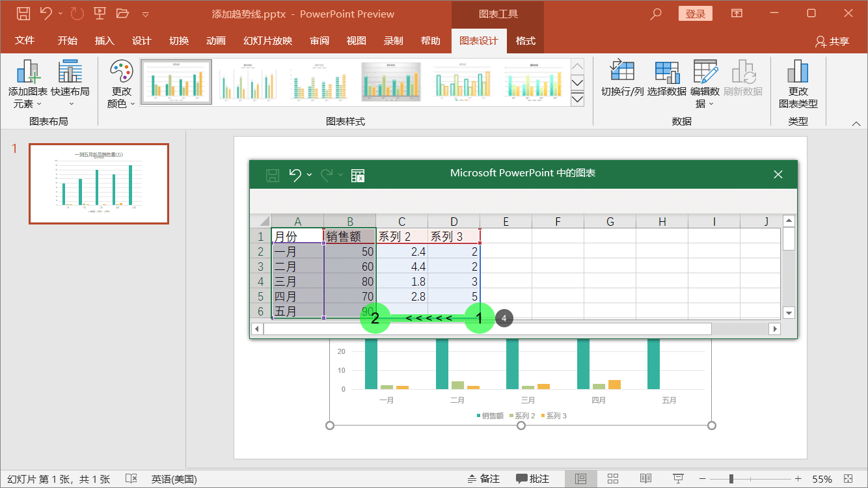Image resolution: width=868 pixels, height=488 pixels.
Task: Open the 帮助 help tab
Action: [431, 41]
